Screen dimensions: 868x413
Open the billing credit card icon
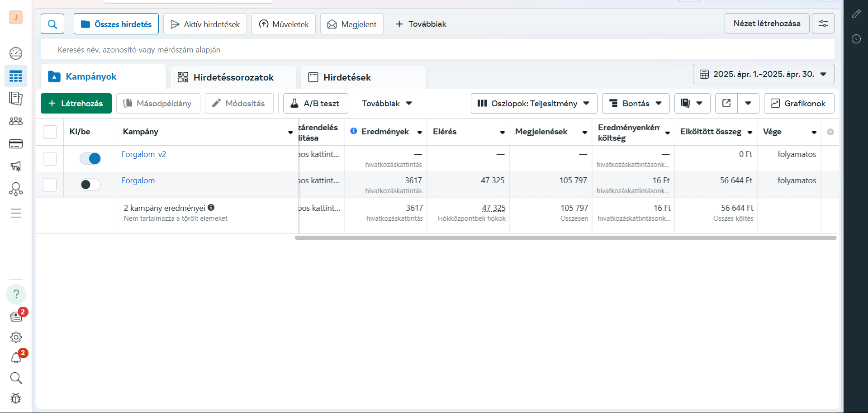click(16, 144)
